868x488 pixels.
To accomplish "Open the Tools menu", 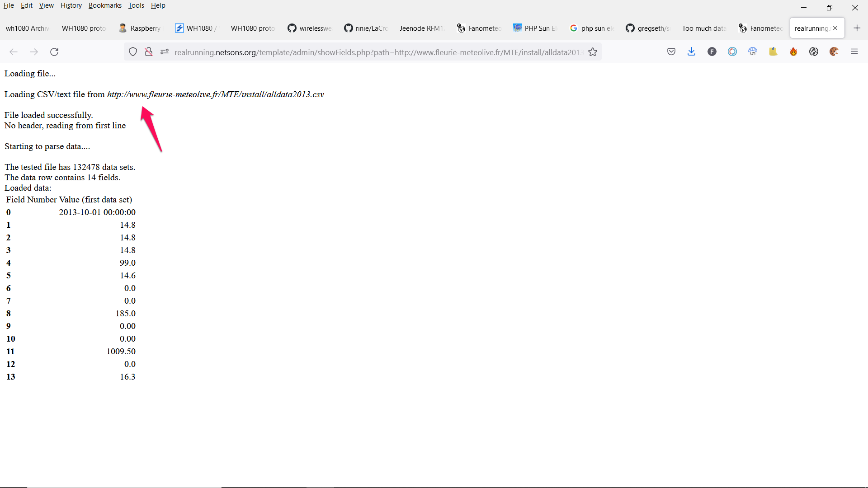I will point(136,5).
